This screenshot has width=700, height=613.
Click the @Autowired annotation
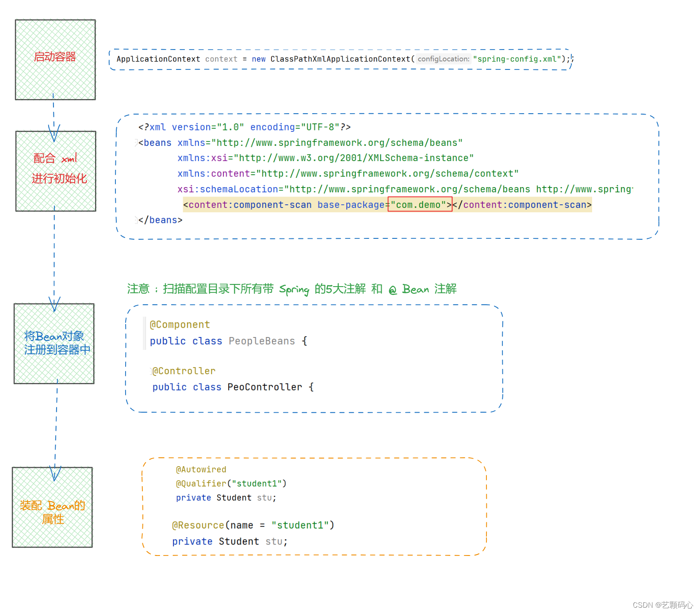[201, 470]
